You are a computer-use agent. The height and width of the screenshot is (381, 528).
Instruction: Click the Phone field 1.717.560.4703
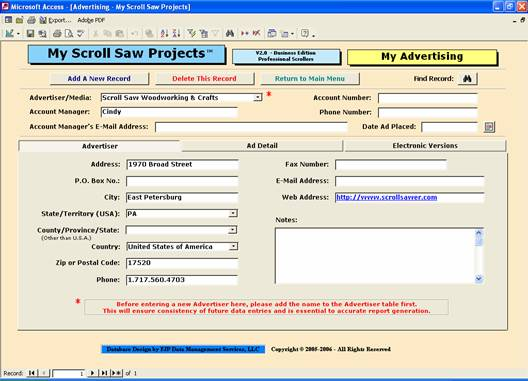click(182, 280)
